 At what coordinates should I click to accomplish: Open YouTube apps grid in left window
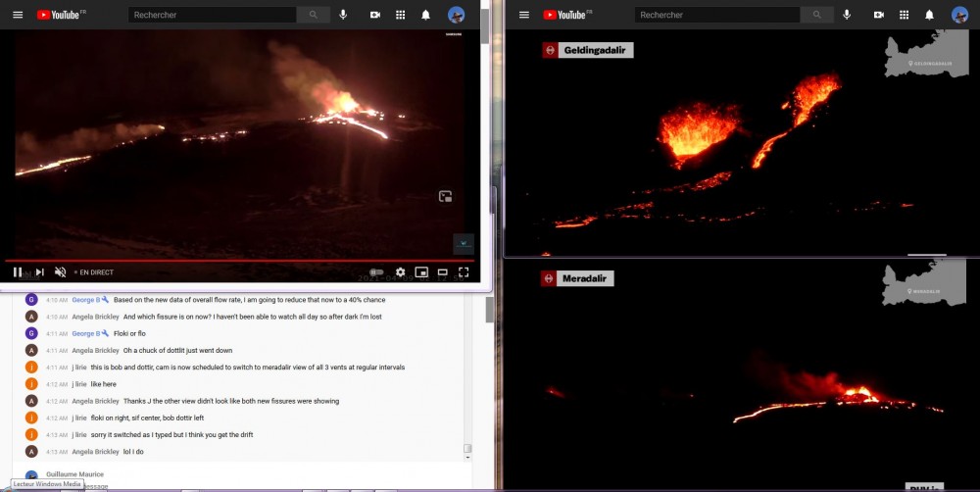[x=401, y=15]
